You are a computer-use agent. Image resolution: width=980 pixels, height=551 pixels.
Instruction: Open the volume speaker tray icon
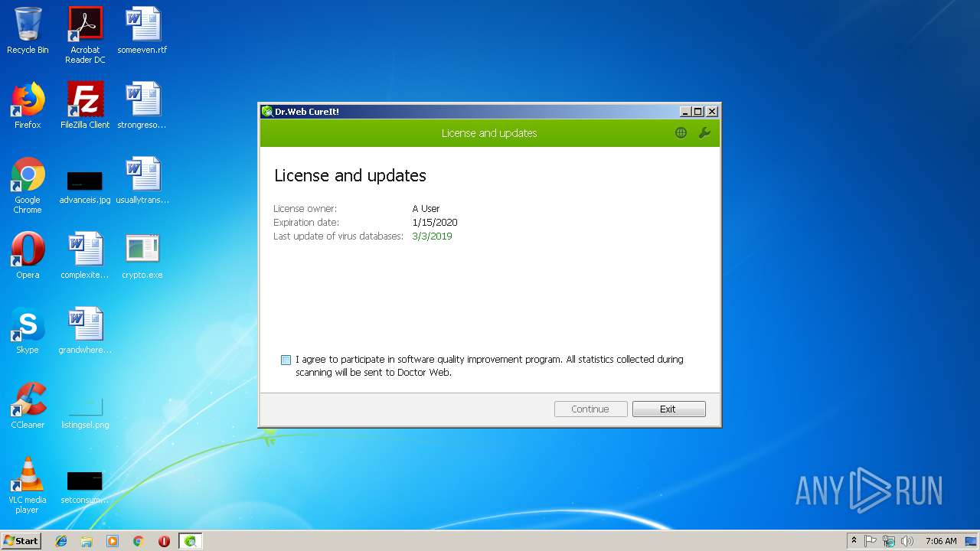coord(907,541)
